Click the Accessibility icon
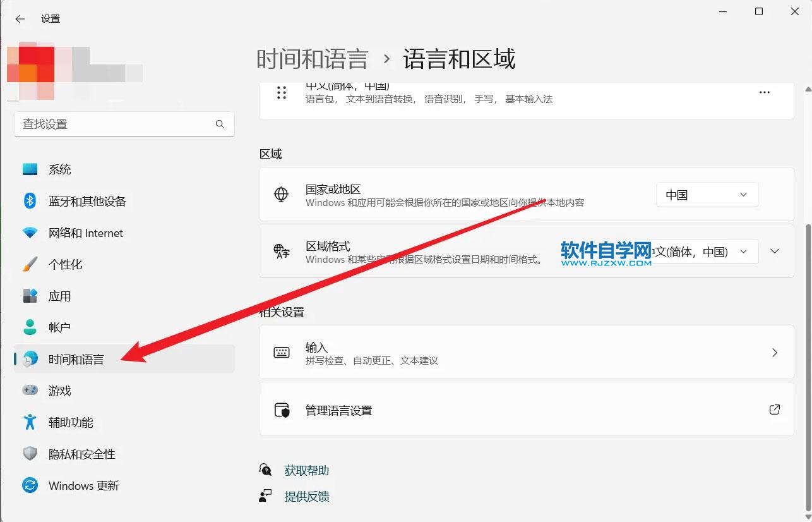Screen dimensions: 812x522 tap(30, 422)
